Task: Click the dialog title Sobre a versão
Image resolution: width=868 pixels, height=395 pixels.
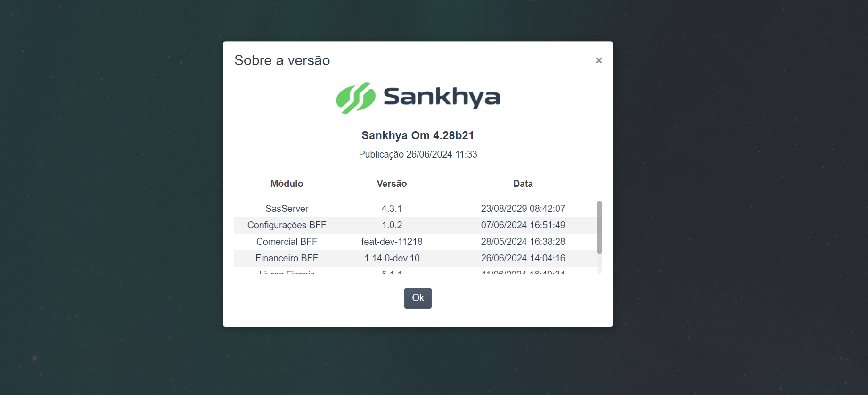Action: point(282,60)
